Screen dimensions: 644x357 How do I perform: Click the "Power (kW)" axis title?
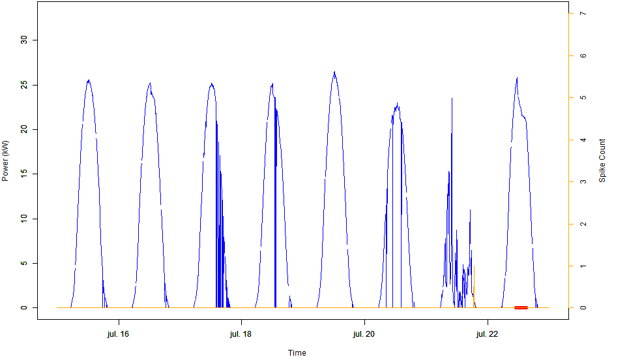(6, 161)
